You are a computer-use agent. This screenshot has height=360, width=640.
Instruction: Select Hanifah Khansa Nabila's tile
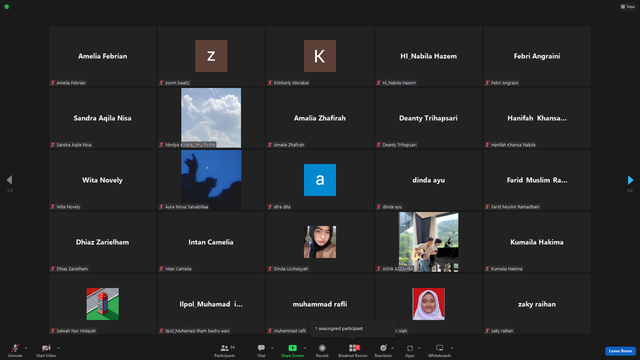[537, 118]
